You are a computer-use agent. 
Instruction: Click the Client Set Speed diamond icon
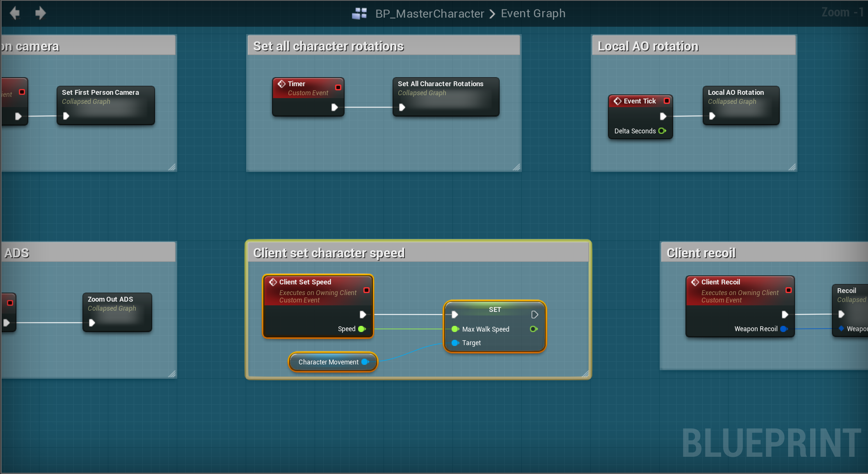pyautogui.click(x=273, y=282)
